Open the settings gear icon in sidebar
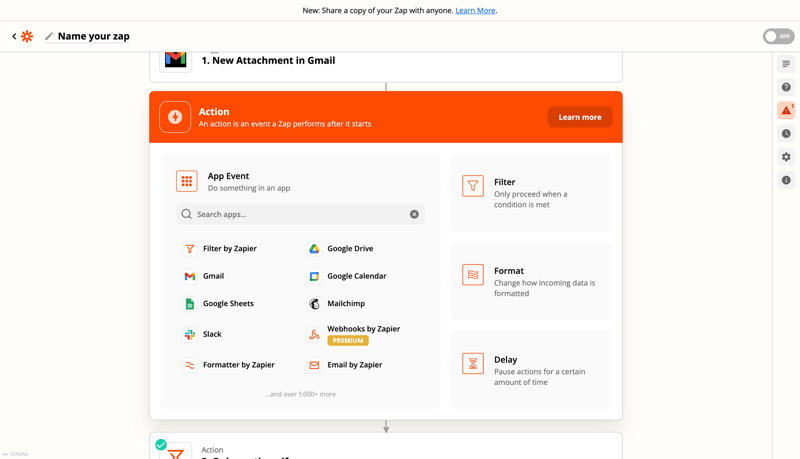This screenshot has width=800, height=459. [786, 157]
